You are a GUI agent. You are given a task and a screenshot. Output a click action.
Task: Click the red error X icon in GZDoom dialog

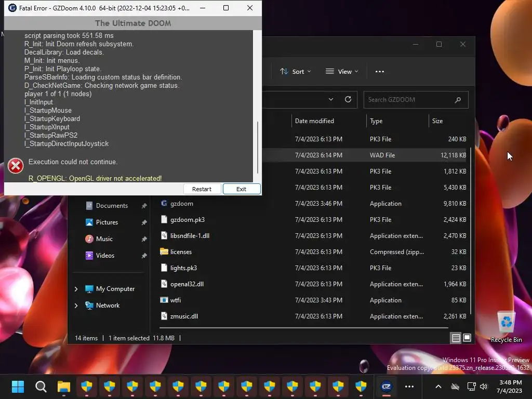[x=16, y=166]
